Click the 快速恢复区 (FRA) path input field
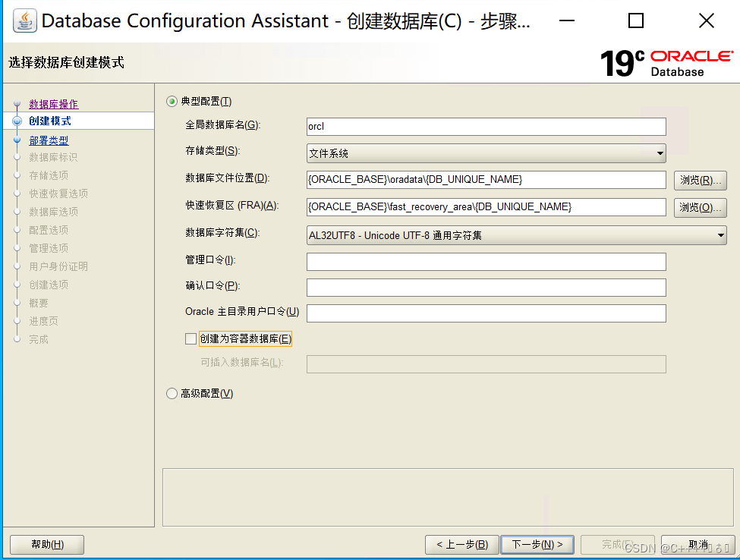 click(x=486, y=207)
